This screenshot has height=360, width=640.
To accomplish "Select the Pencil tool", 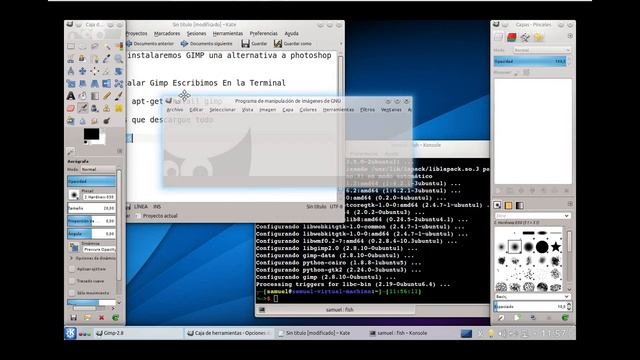I will [x=107, y=96].
